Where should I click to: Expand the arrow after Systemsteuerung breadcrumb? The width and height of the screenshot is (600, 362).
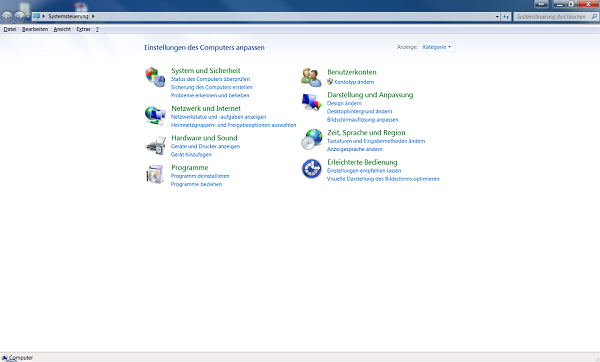click(x=93, y=16)
